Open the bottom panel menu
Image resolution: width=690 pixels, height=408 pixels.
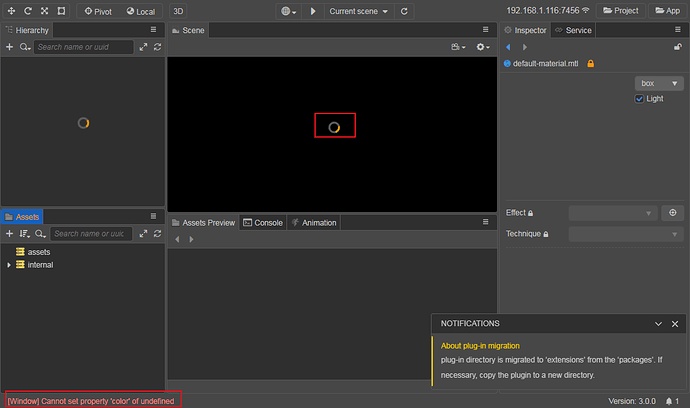point(485,222)
